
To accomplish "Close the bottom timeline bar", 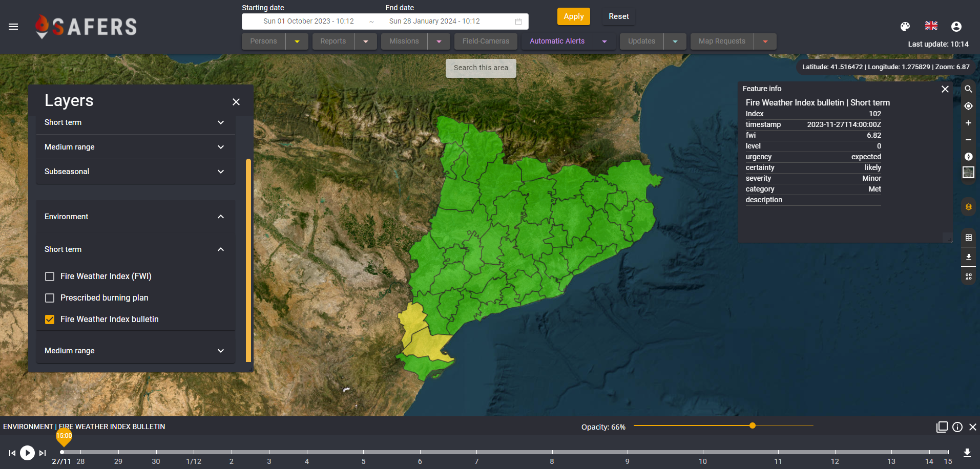I will tap(973, 427).
